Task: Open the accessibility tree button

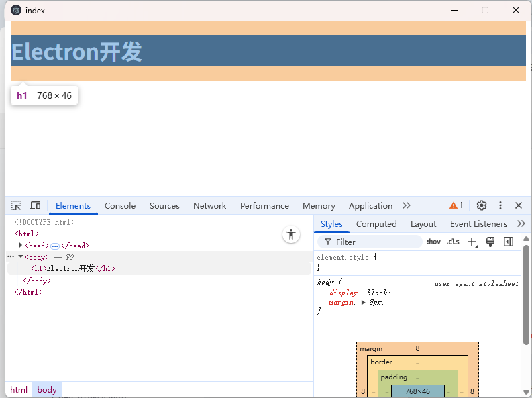Action: point(290,234)
